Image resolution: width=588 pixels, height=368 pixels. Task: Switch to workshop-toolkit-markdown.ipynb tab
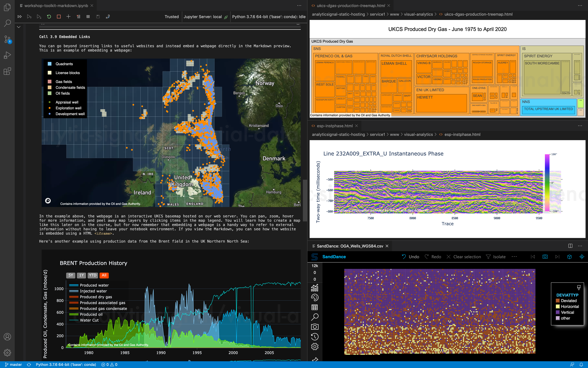[56, 6]
